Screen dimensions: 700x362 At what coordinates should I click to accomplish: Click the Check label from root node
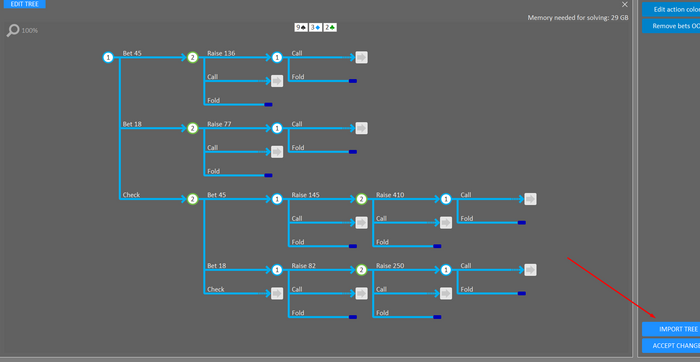coord(131,195)
